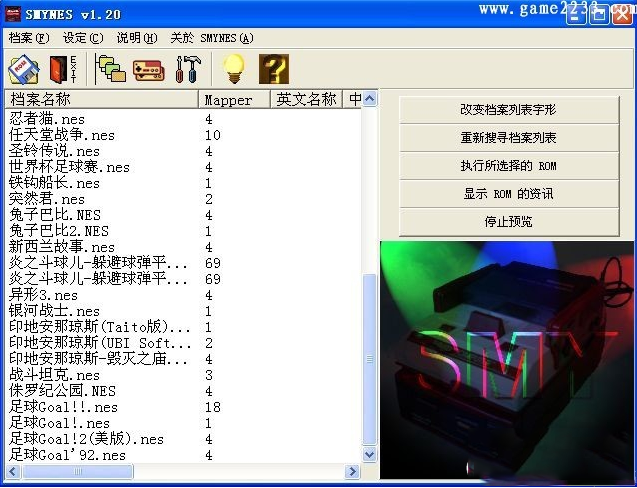Screen dimensions: 637x488
Task: Click the 显示 ROM 的资讯 button
Action: tap(509, 194)
